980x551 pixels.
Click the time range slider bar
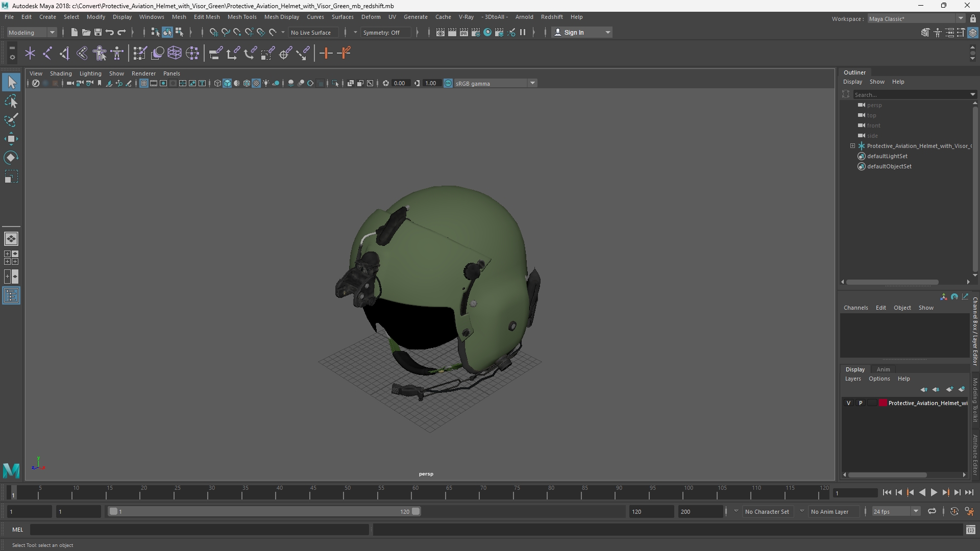click(264, 511)
